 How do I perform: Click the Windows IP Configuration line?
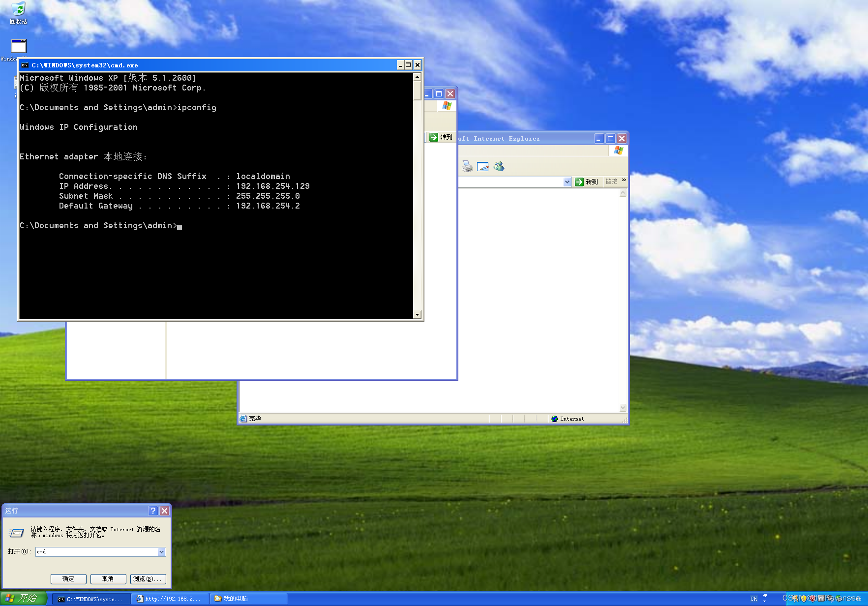coord(79,127)
